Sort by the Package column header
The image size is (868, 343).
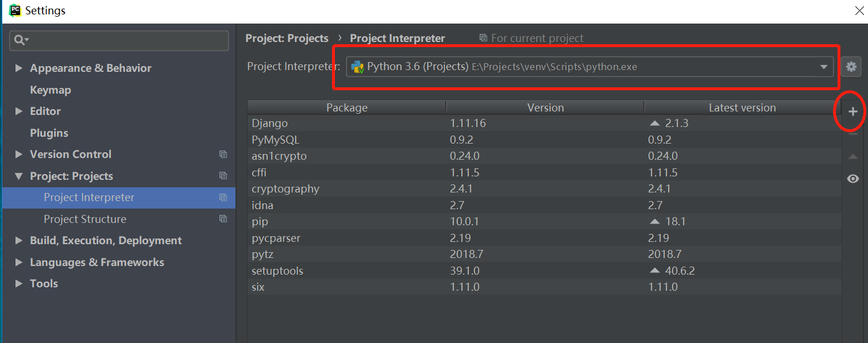click(346, 108)
